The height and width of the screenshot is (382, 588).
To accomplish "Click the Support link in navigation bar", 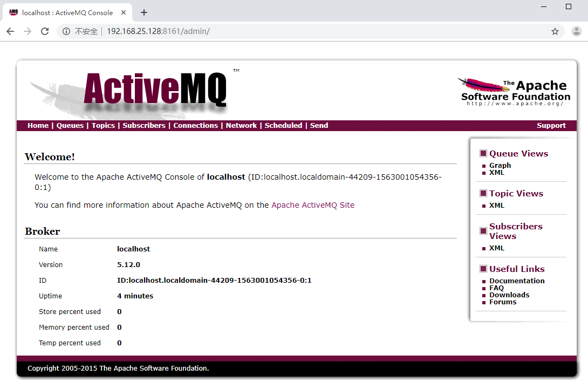I will pyautogui.click(x=551, y=126).
